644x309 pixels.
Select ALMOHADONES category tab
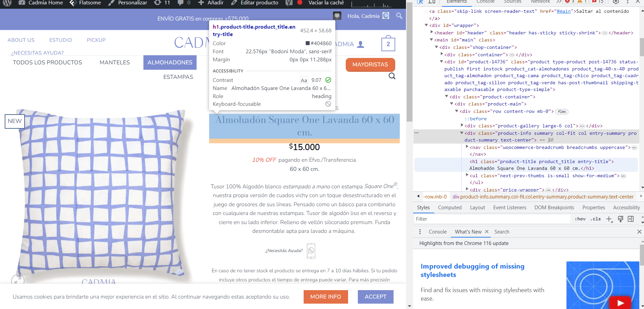click(170, 62)
